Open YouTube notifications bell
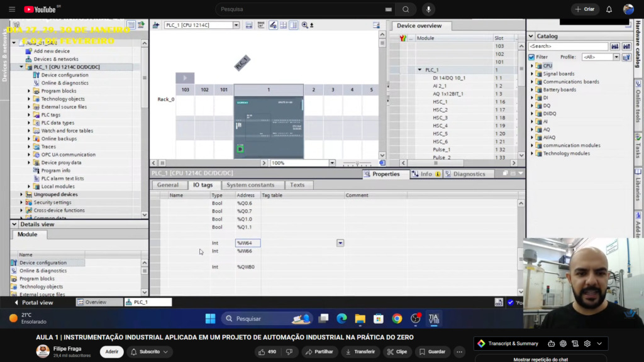This screenshot has width=644, height=362. (x=609, y=9)
